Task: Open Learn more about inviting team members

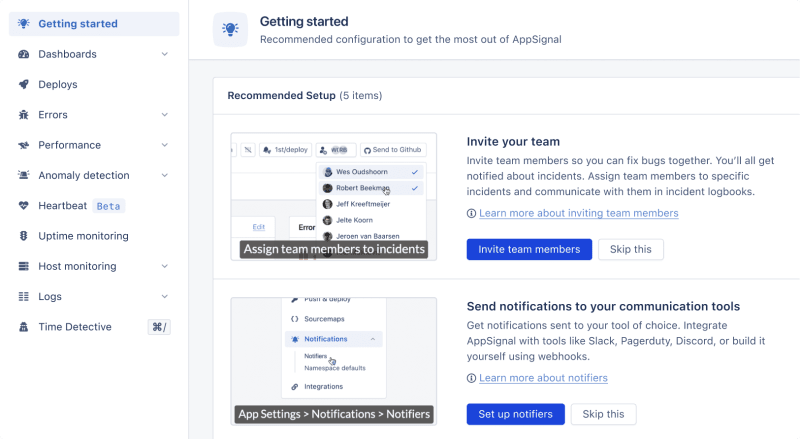Action: 578,213
